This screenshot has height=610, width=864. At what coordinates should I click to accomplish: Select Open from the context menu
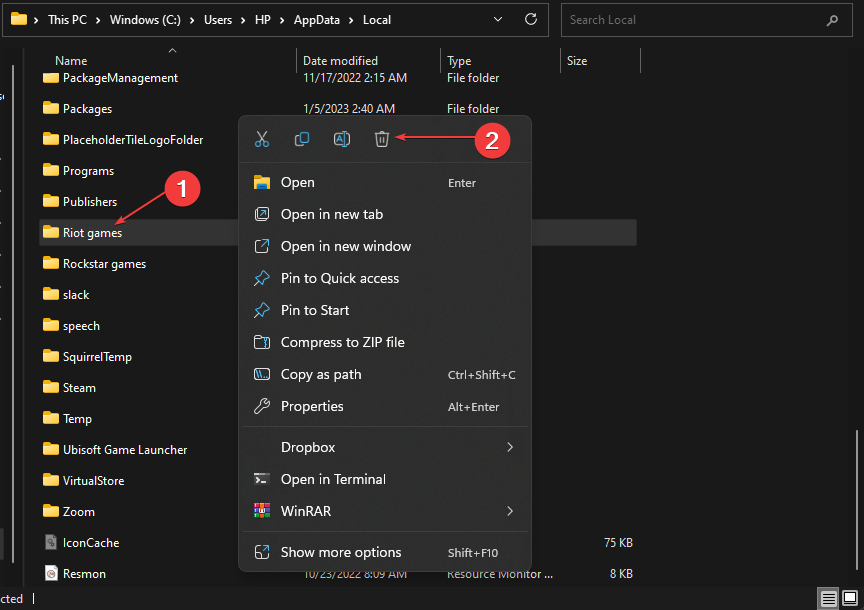point(385,182)
